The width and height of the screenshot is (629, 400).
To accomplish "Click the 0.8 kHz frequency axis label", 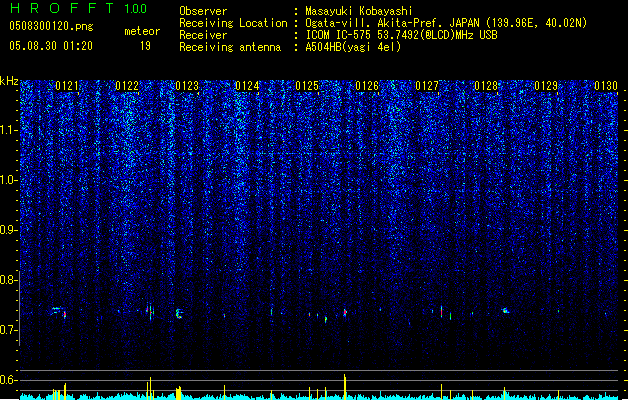I will point(9,280).
